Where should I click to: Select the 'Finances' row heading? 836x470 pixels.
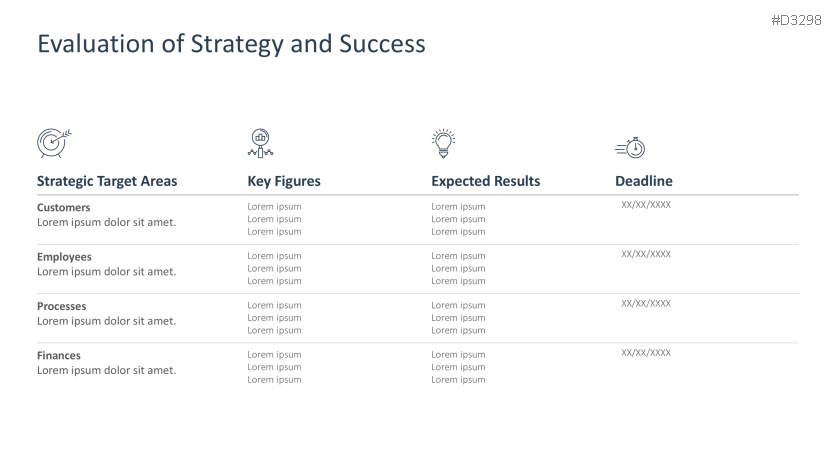(59, 355)
